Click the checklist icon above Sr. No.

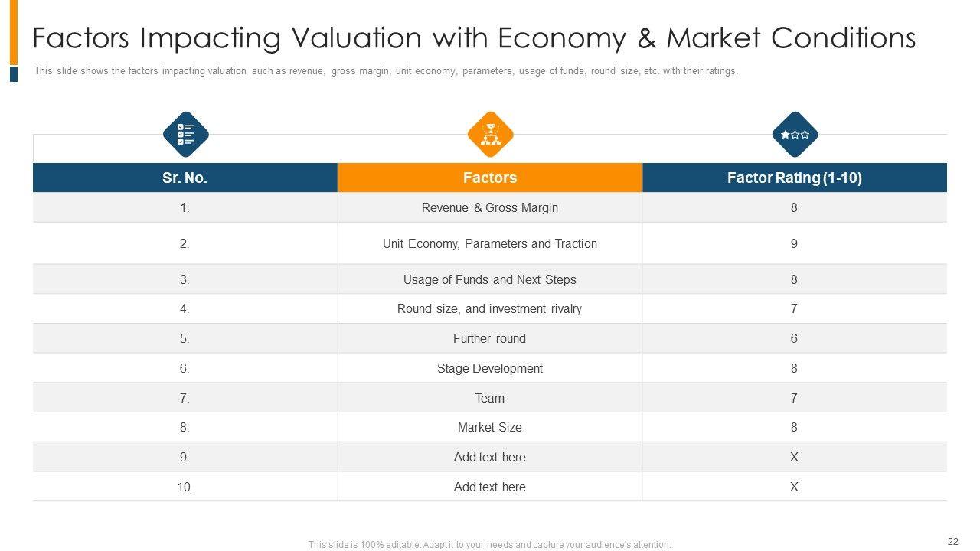point(185,135)
